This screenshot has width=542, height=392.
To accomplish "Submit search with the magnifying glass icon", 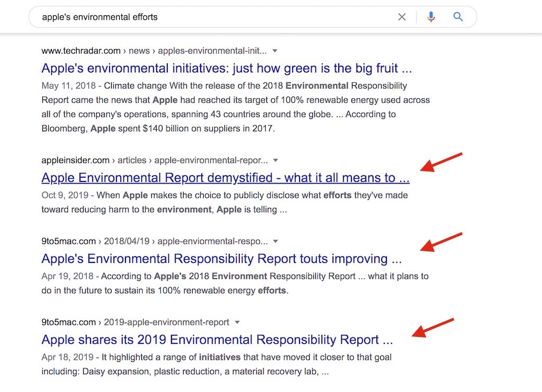I will point(458,16).
